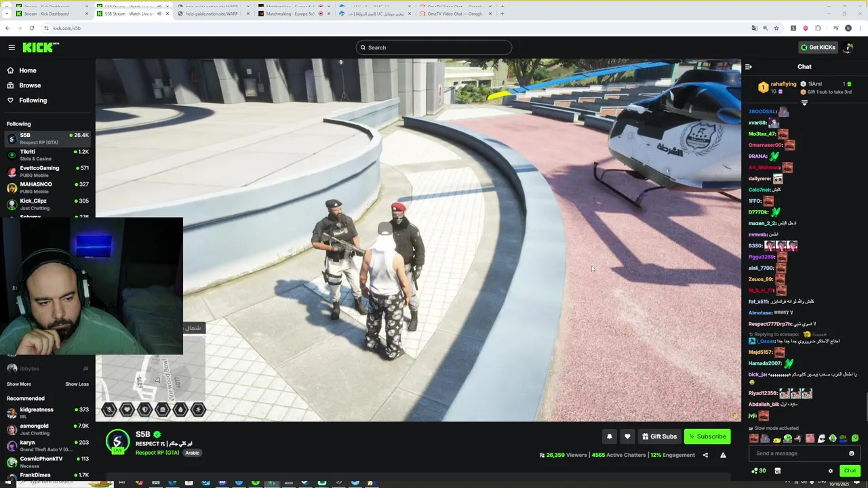Select EvettccGaming channel in Following
This screenshot has height=488, width=868.
pos(47,171)
